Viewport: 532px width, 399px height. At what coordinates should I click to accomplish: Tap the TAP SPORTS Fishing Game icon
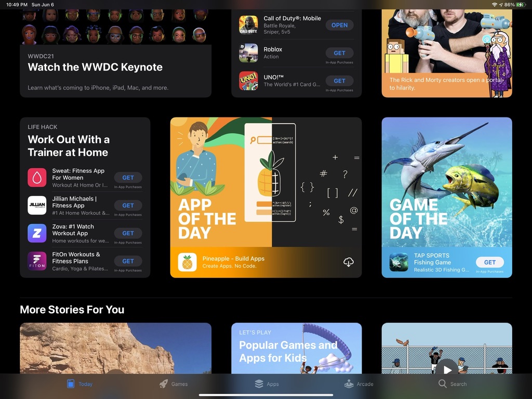pos(399,262)
